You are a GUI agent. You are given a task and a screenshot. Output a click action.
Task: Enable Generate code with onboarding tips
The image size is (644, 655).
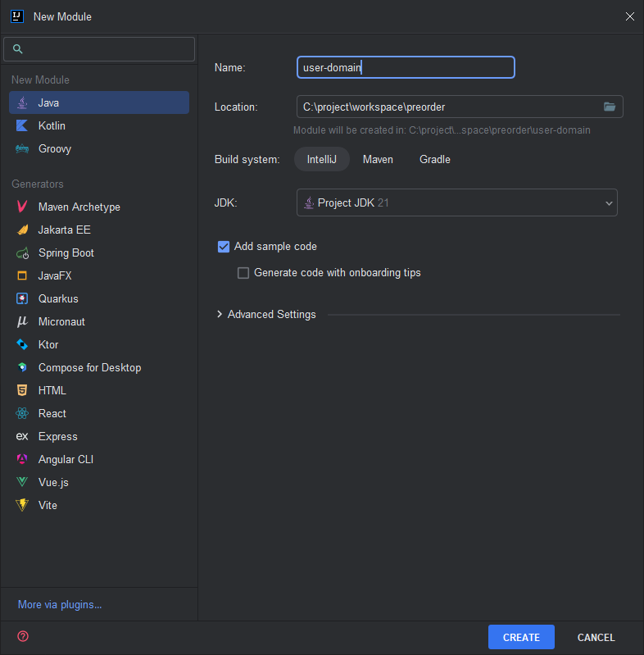click(243, 273)
